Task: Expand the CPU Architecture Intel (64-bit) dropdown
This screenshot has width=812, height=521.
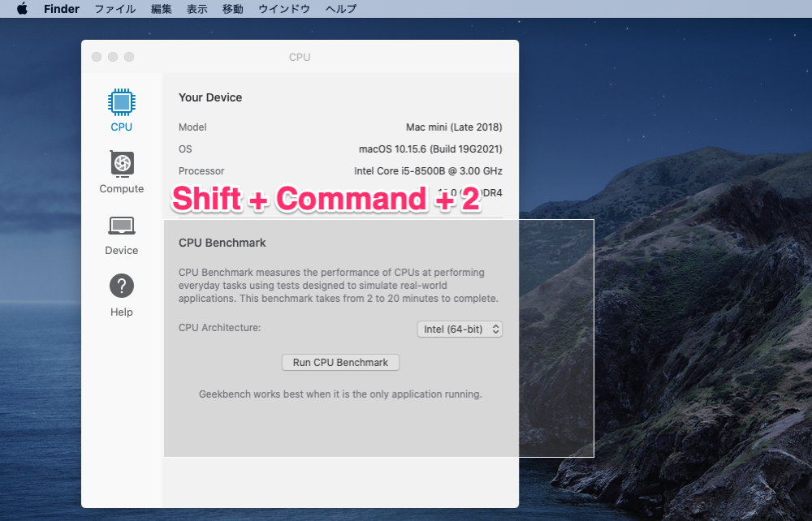Action: click(x=460, y=329)
